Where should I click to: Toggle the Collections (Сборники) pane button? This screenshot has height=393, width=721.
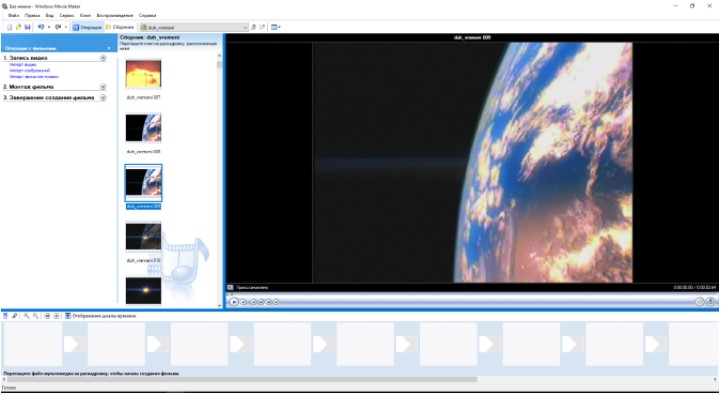coord(120,27)
